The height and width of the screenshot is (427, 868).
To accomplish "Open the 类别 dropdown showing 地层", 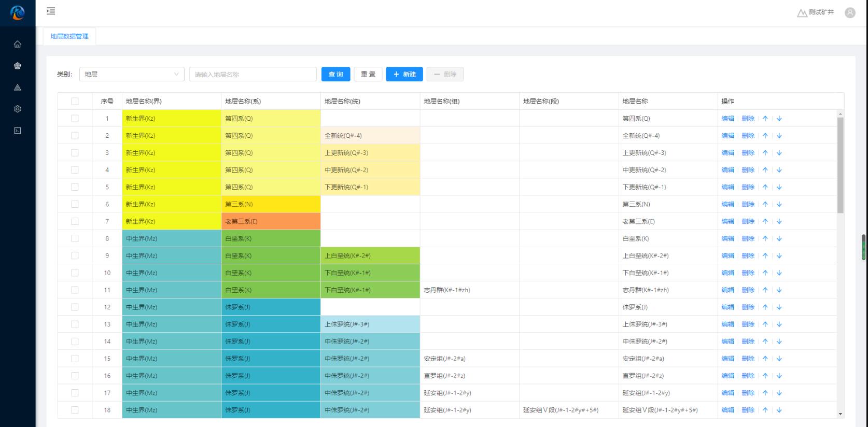I will (132, 74).
